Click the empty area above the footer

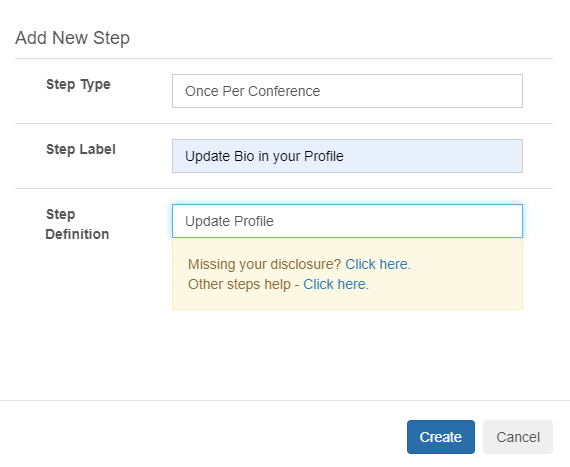[285, 355]
